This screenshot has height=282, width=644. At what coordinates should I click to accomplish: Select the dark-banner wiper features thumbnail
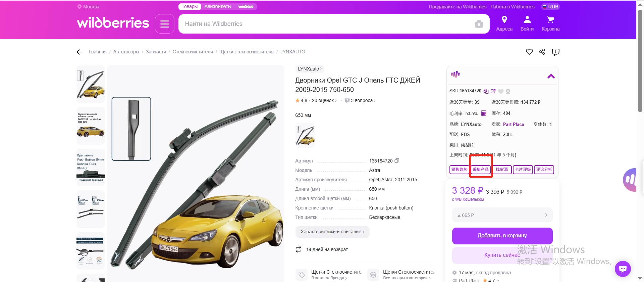click(91, 251)
